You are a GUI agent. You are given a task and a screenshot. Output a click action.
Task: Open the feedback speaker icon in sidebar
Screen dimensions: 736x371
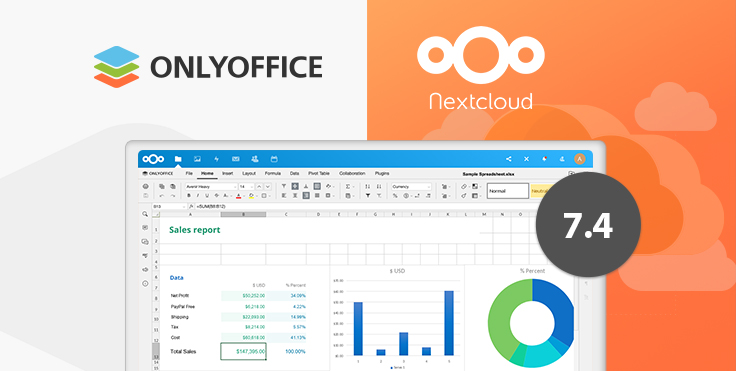point(145,270)
